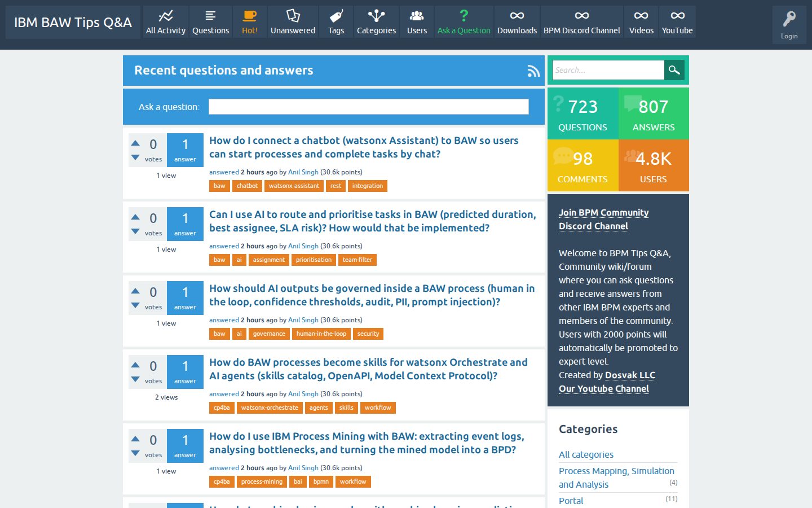
Task: Filter by the 'human-in-the-loop' tag
Action: [321, 334]
